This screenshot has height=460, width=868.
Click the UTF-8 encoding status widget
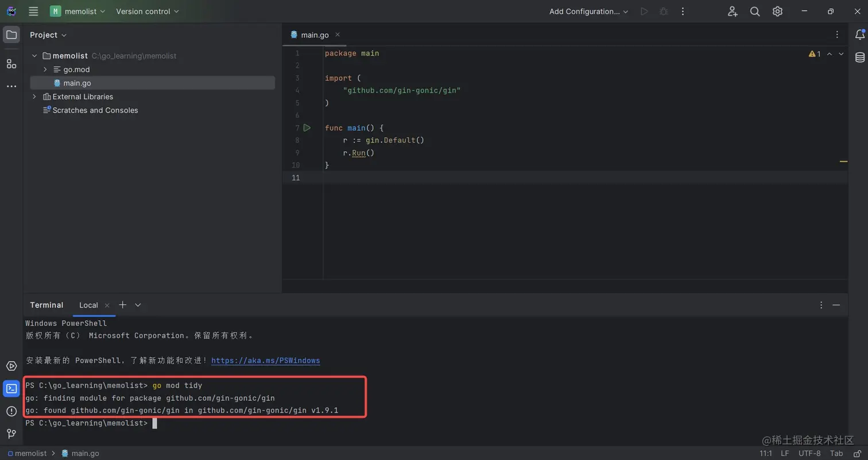(x=809, y=453)
